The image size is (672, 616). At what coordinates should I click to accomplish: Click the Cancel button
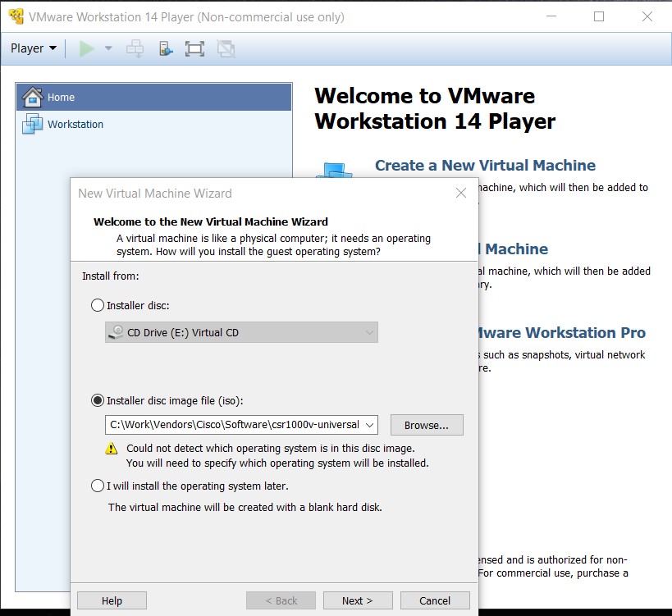tap(435, 600)
